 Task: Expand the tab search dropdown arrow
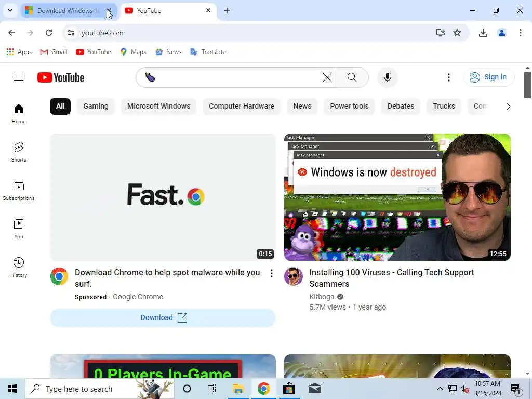click(10, 10)
